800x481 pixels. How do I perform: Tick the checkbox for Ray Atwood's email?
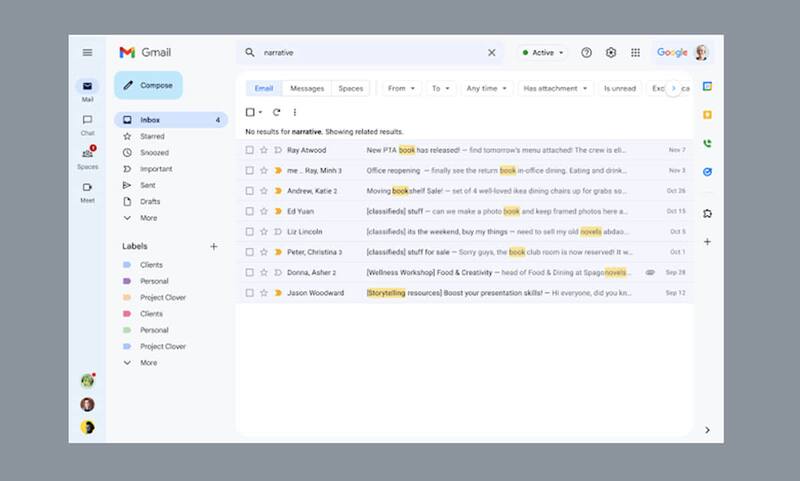pyautogui.click(x=250, y=150)
